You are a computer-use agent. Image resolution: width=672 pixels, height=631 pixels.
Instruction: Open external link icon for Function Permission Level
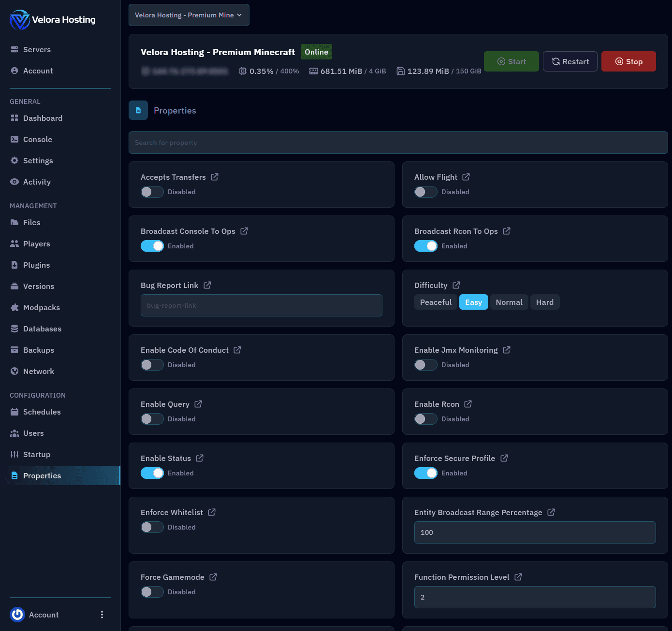tap(518, 577)
